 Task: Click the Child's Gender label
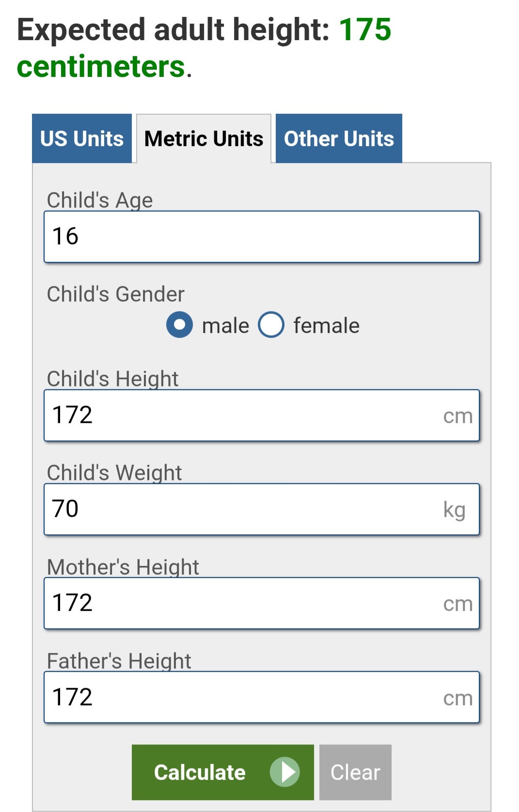[x=115, y=294]
